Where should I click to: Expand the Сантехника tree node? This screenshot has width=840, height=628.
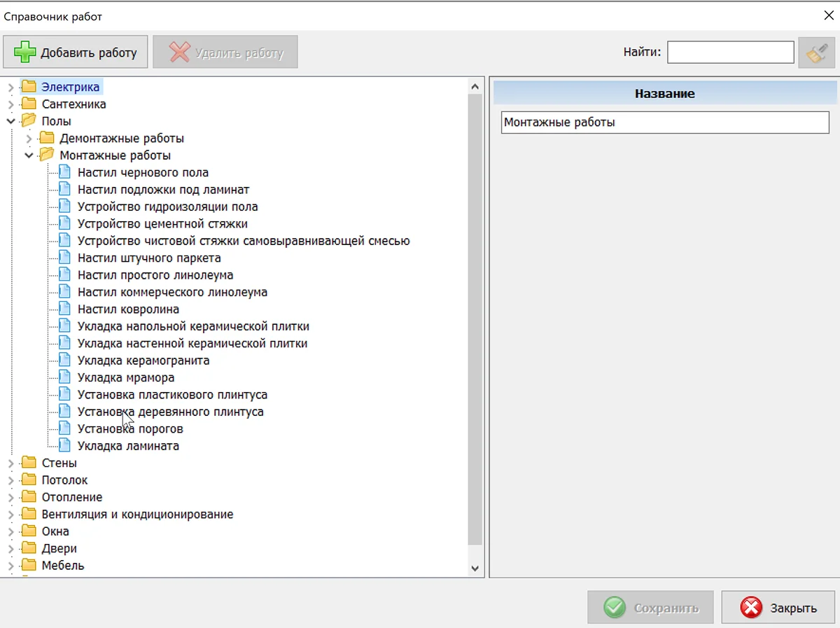point(10,104)
